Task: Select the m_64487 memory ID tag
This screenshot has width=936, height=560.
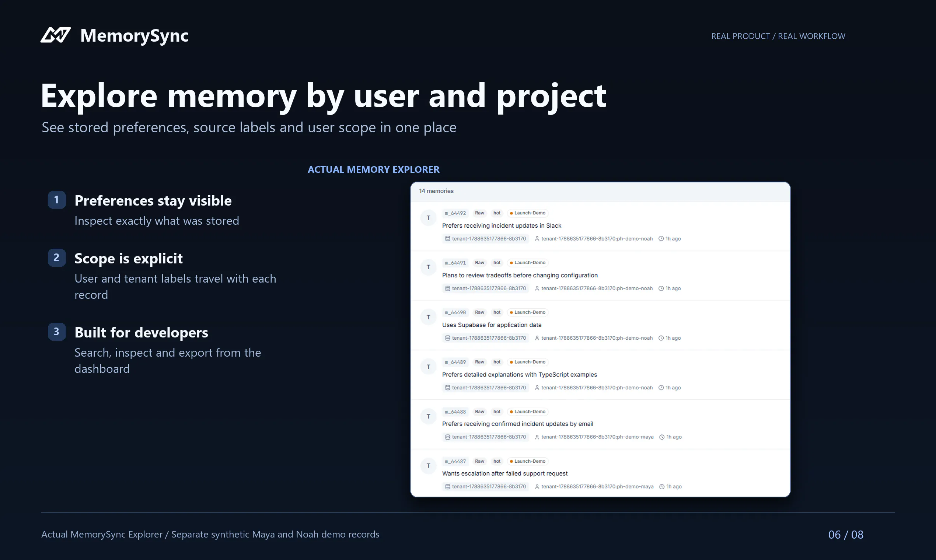Action: 455,461
